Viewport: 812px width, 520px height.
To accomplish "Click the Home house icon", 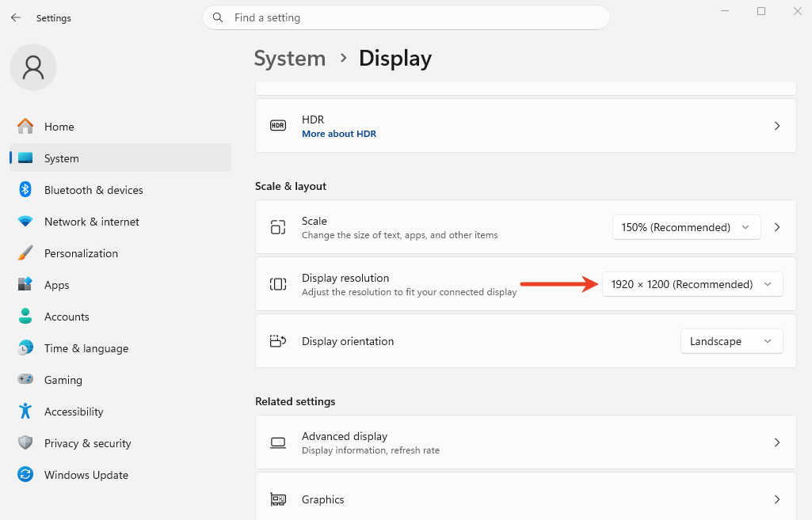I will 25,127.
